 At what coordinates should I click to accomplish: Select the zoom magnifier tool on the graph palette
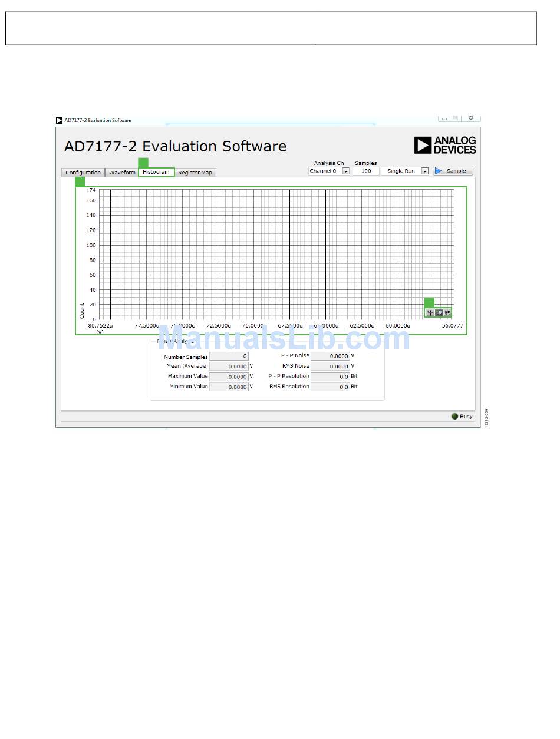click(439, 313)
